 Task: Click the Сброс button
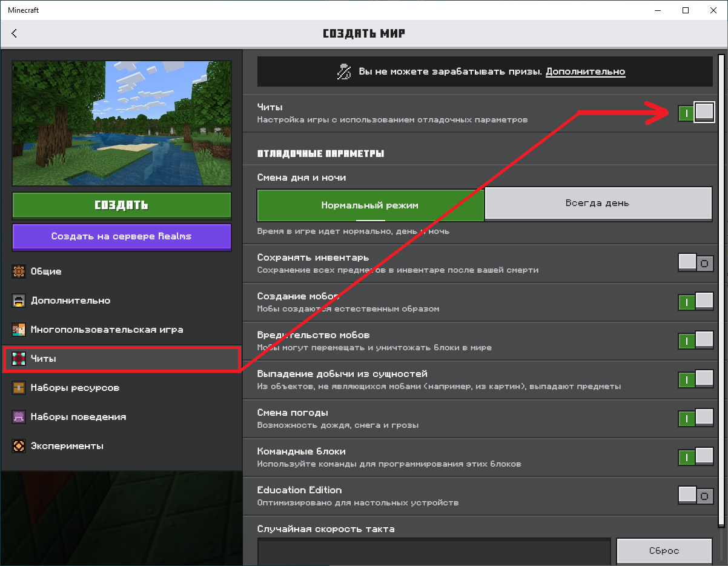pyautogui.click(x=664, y=551)
